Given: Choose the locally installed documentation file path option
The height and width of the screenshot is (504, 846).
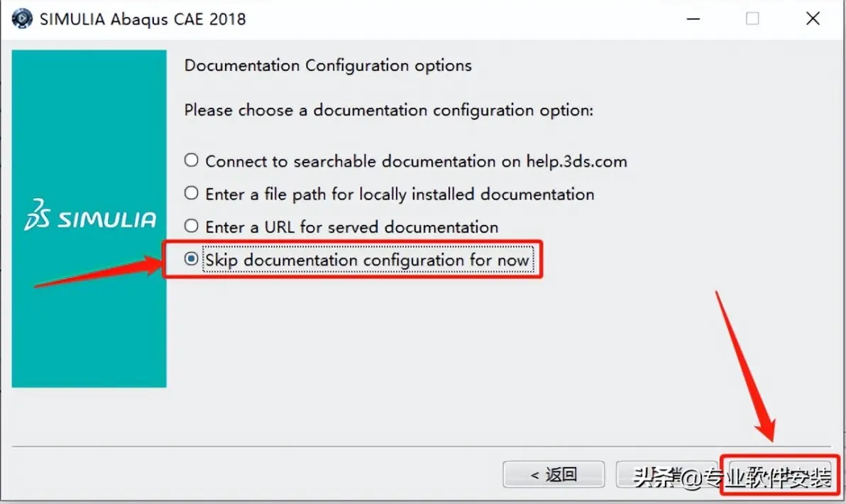Looking at the screenshot, I should (x=191, y=193).
